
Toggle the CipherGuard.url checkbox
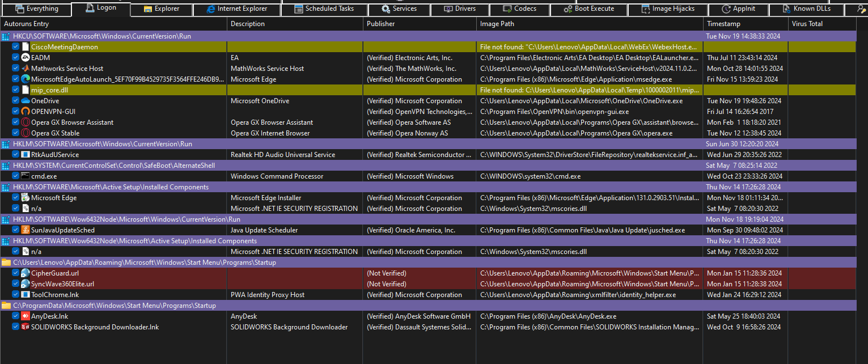(16, 273)
